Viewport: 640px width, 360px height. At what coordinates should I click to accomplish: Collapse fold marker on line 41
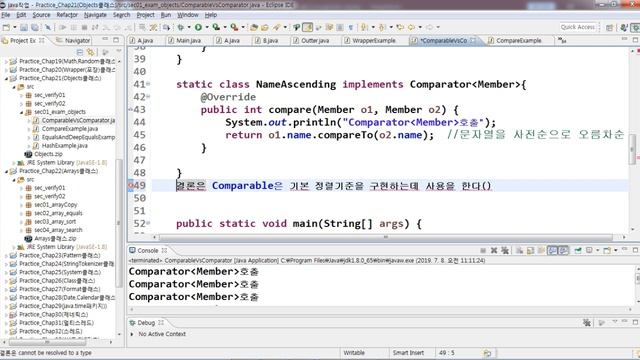(148, 84)
